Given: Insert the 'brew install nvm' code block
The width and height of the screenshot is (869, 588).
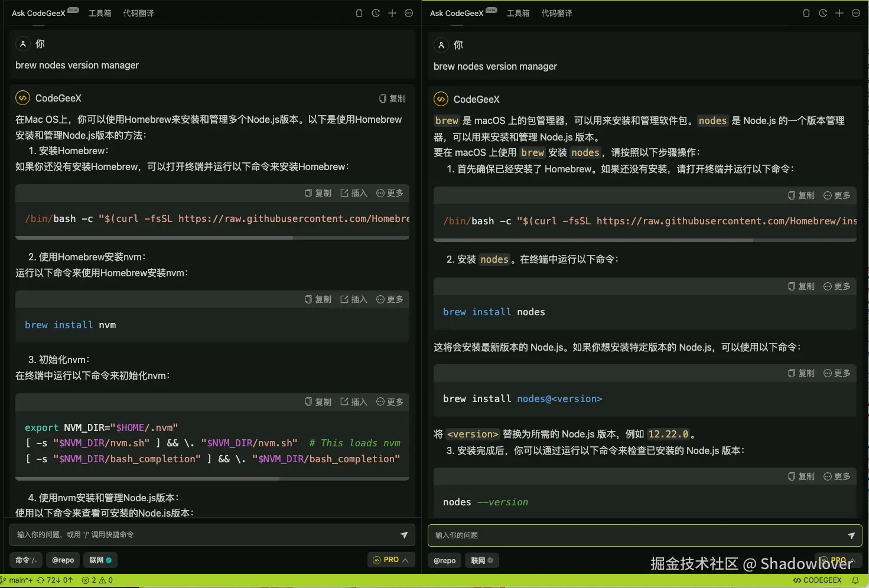Looking at the screenshot, I should click(x=354, y=299).
